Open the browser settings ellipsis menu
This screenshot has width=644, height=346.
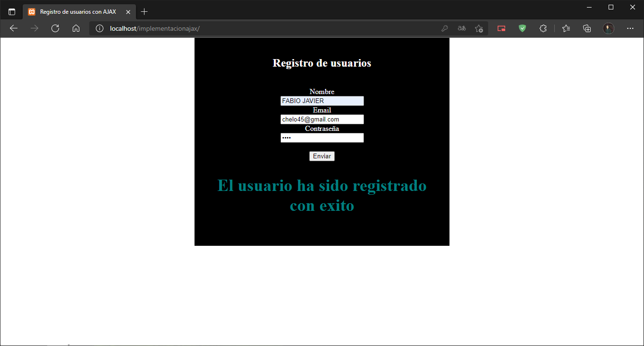(x=630, y=28)
